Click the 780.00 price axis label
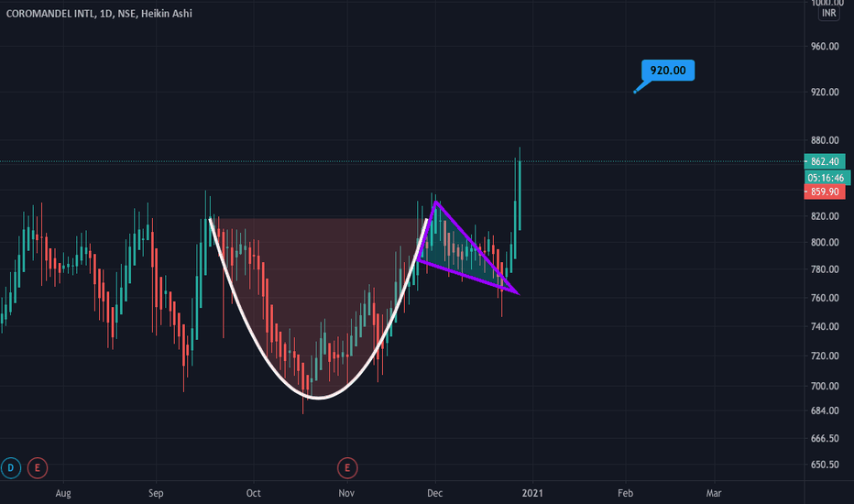This screenshot has width=854, height=504. [825, 269]
